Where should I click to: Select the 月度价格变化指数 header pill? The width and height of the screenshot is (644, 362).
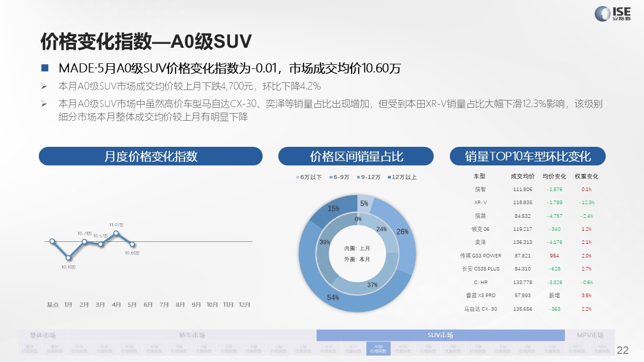point(150,156)
